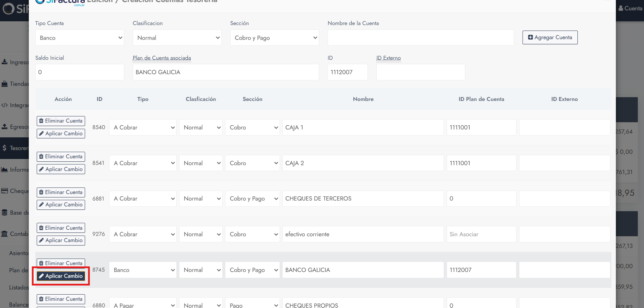The height and width of the screenshot is (308, 644).
Task: Open Asientos submenu item in sidebar
Action: tap(19, 253)
